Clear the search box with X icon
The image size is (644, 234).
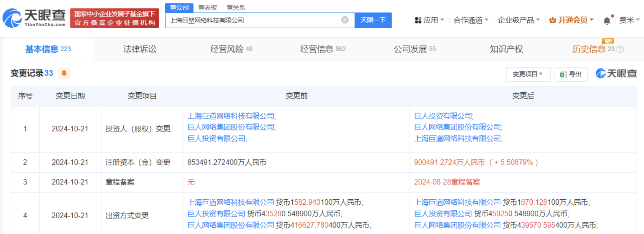(345, 20)
